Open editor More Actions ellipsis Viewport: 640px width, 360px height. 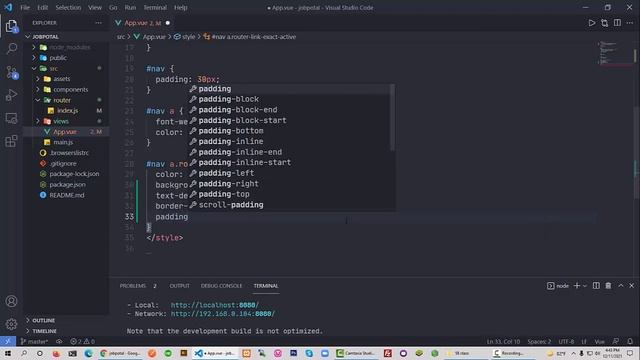pyautogui.click(x=630, y=23)
